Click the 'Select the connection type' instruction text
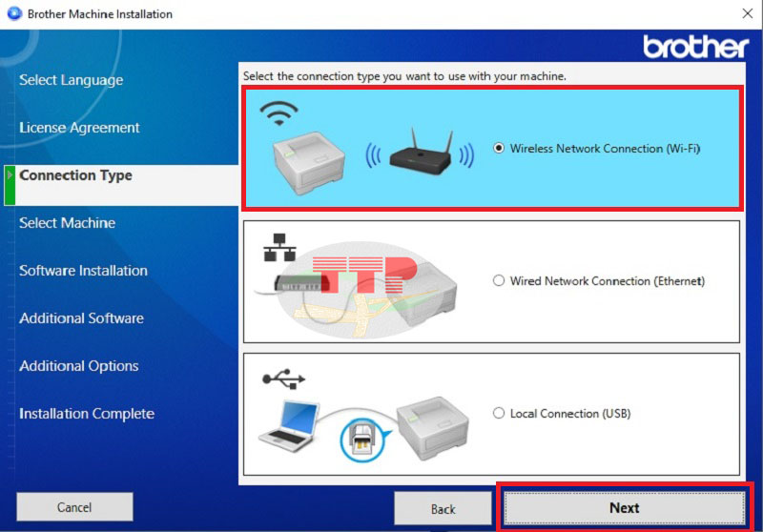Viewport: 763px width, 532px height. click(x=404, y=76)
